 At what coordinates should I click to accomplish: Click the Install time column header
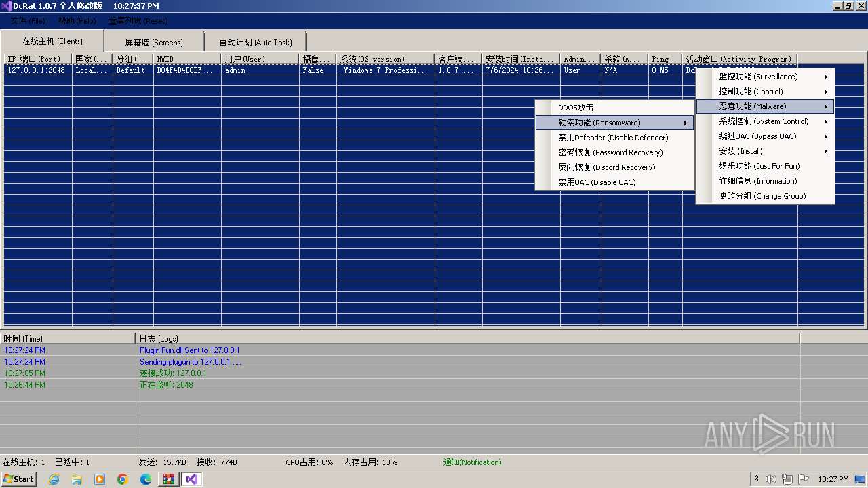point(521,59)
